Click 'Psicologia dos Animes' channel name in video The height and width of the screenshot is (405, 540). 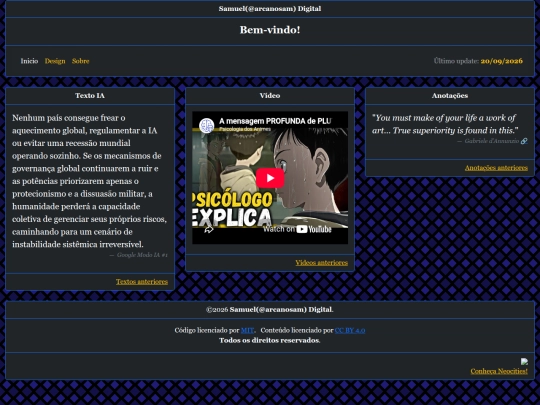[x=245, y=129]
